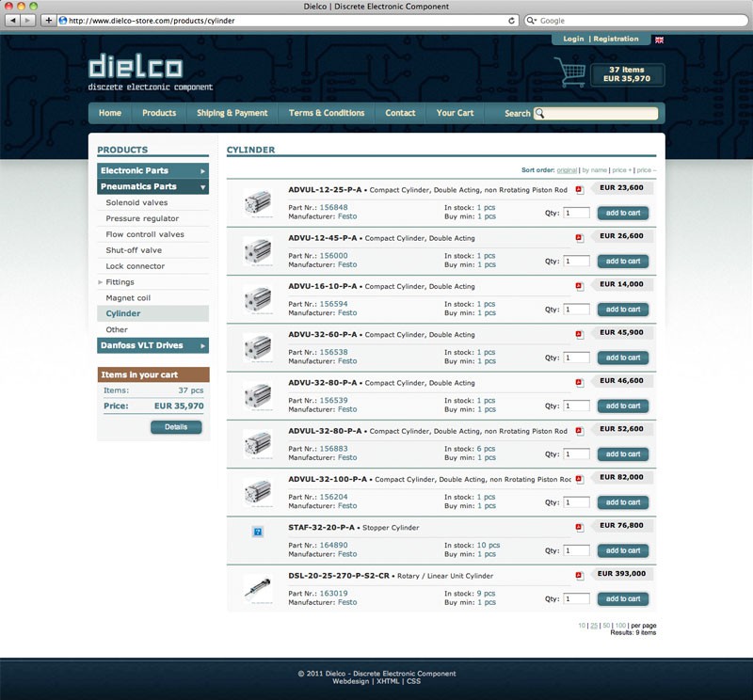The image size is (753, 700).
Task: Click the cart Details button
Action: tap(176, 427)
